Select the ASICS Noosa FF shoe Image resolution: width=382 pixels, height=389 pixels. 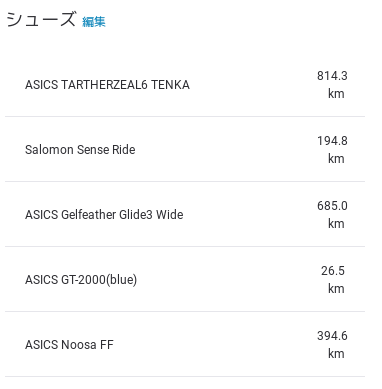[x=69, y=345]
